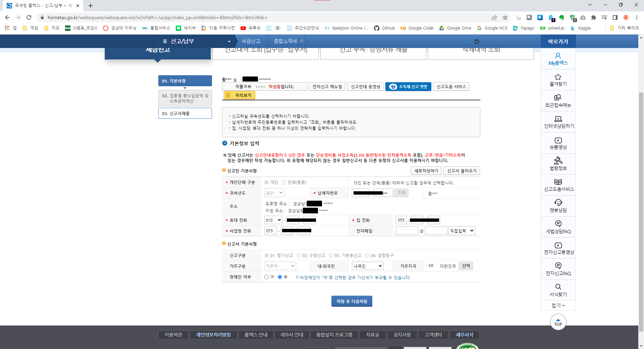
Task: Open My홈택스 in the shortcut sidebar
Action: [558, 59]
